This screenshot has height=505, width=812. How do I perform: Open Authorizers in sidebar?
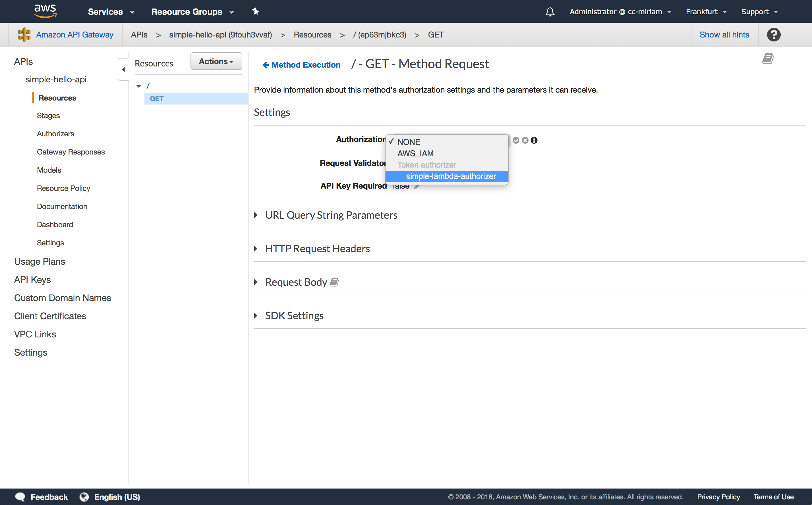point(55,133)
